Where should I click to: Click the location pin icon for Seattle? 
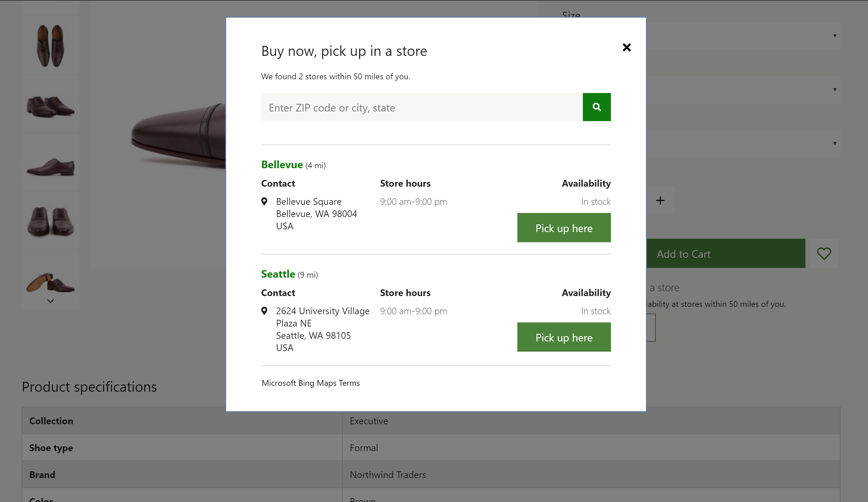pos(265,310)
